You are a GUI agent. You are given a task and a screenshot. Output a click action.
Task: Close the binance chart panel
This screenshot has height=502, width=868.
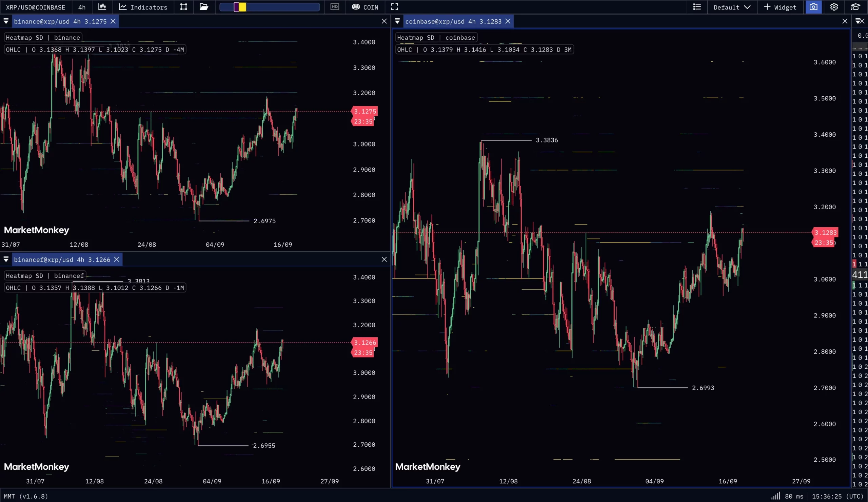pos(384,21)
